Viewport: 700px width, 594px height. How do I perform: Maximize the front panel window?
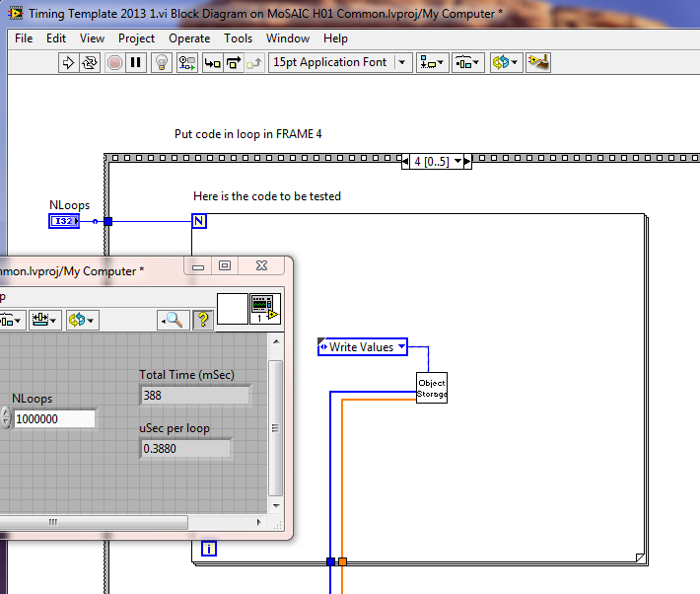tap(225, 266)
